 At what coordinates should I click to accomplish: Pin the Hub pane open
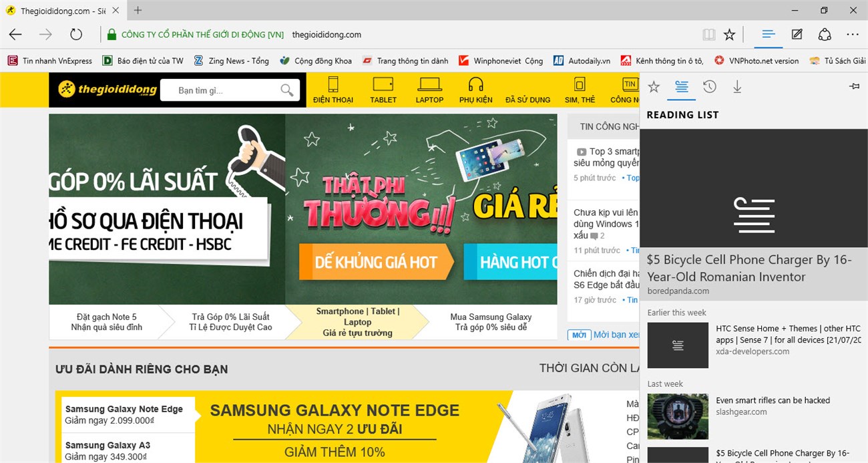(x=854, y=87)
